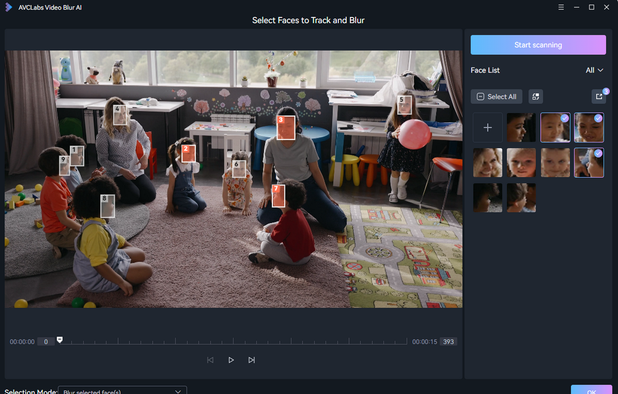
Task: Click face box number 4 on the blonde woman
Action: click(x=120, y=115)
